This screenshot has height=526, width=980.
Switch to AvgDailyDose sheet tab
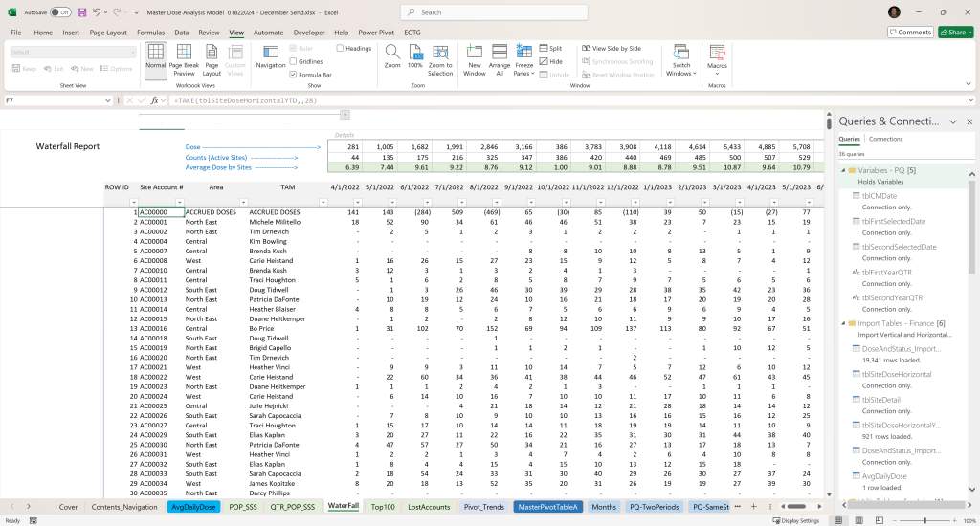(193, 507)
